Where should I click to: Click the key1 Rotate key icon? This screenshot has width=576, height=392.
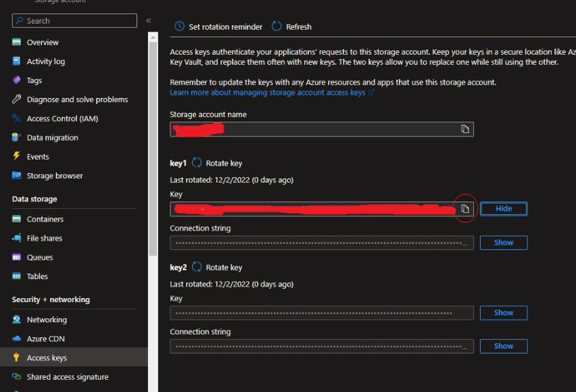[197, 162]
